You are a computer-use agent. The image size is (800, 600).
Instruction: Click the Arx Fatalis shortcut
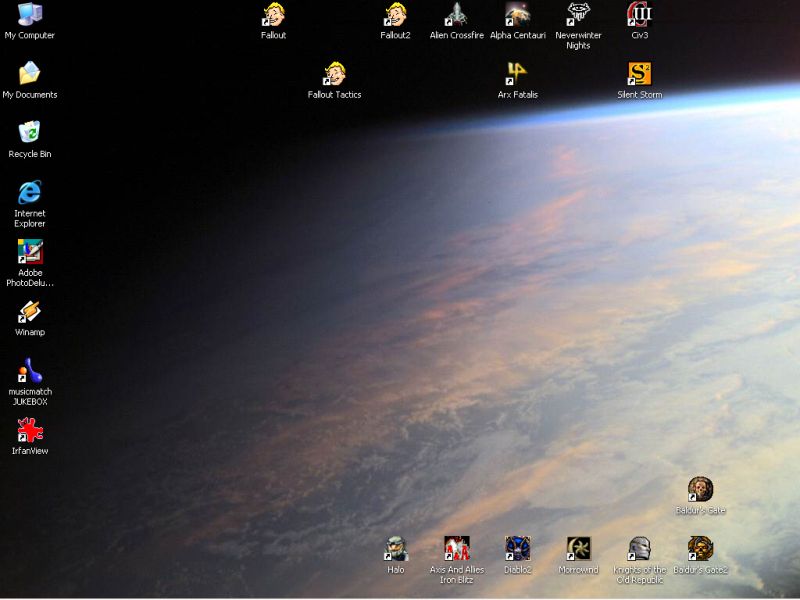517,74
